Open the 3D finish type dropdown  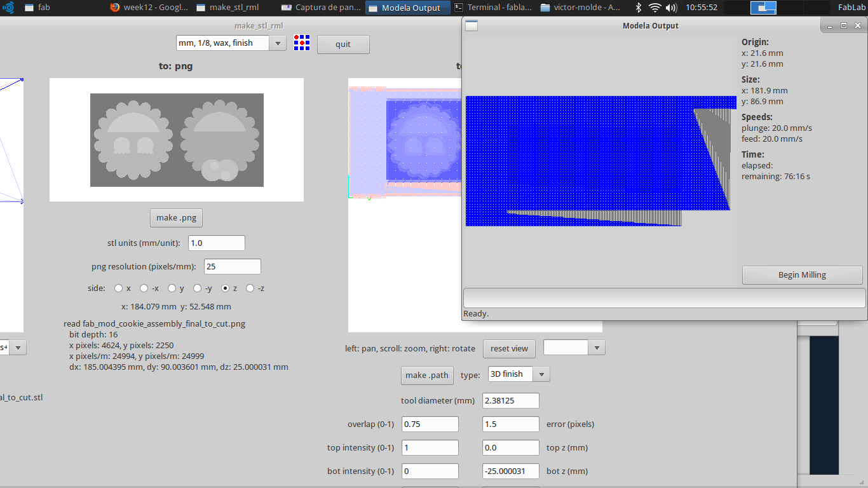pyautogui.click(x=540, y=374)
